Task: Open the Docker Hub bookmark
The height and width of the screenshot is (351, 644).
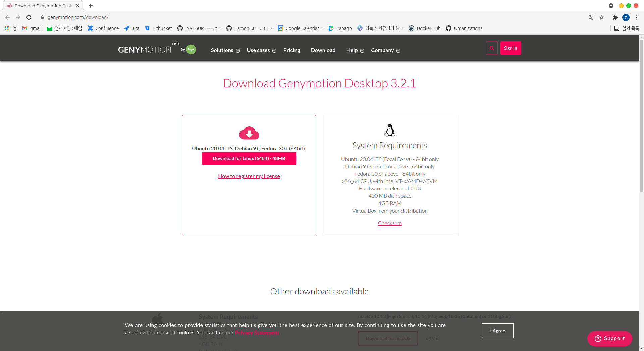Action: [x=425, y=28]
